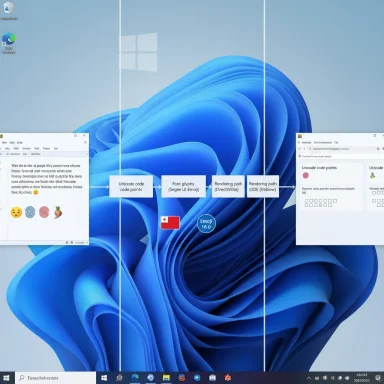Click the blue fingerprint emoji in left window
The image size is (384, 384).
click(30, 212)
